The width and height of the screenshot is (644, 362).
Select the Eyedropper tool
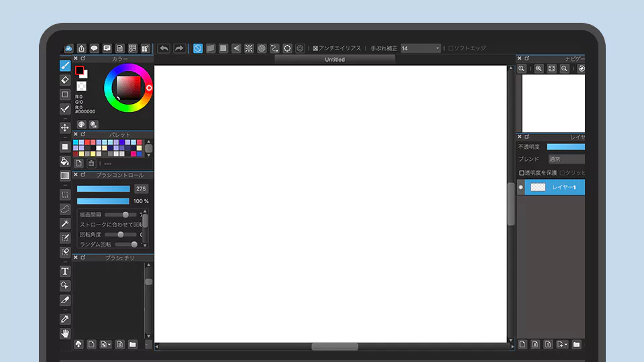(x=65, y=319)
